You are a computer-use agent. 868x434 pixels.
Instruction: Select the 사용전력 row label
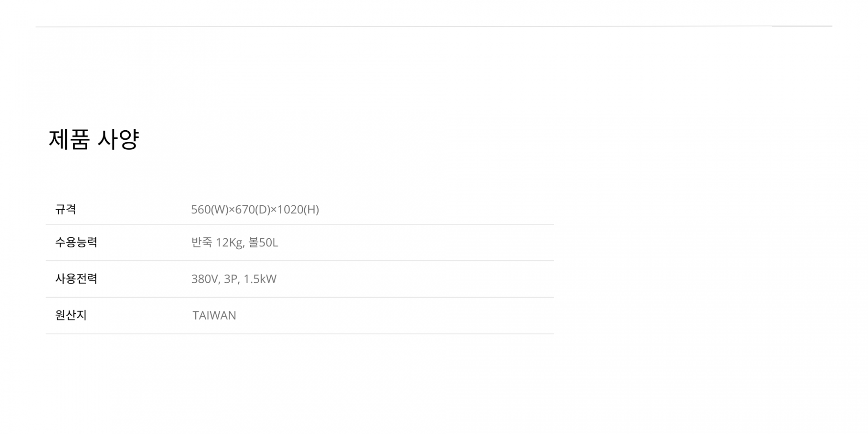[76, 278]
